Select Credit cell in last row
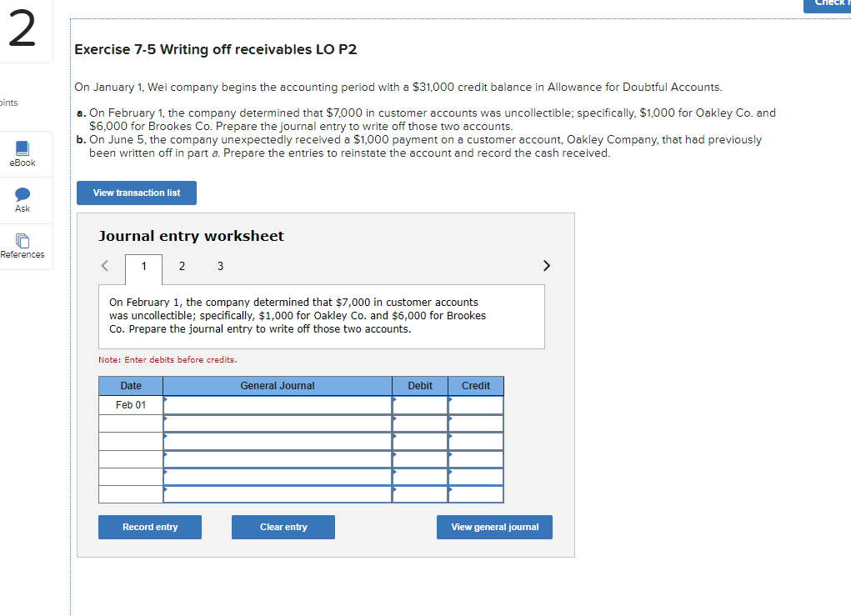This screenshot has height=616, width=851. coord(476,494)
